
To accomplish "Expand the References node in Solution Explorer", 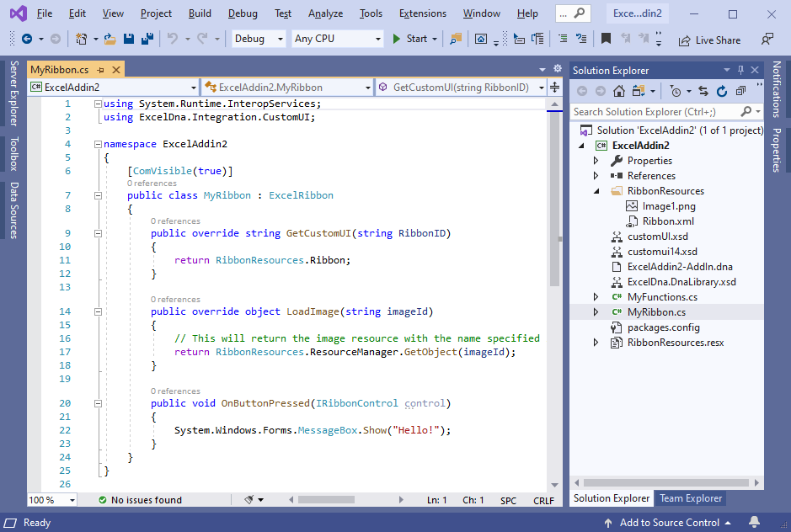I will [596, 176].
